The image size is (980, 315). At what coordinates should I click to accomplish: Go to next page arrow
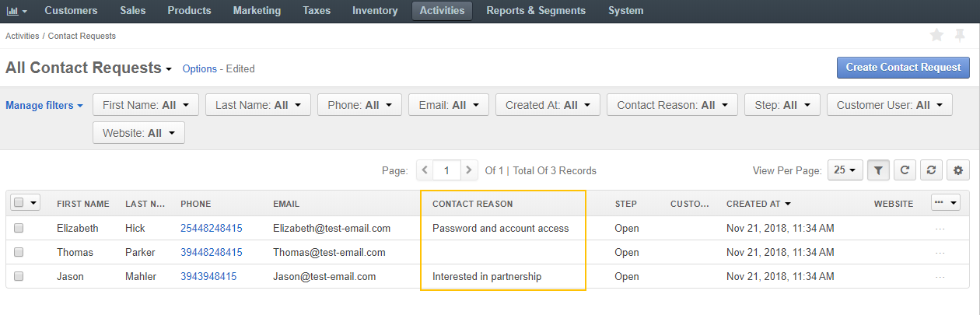click(468, 170)
